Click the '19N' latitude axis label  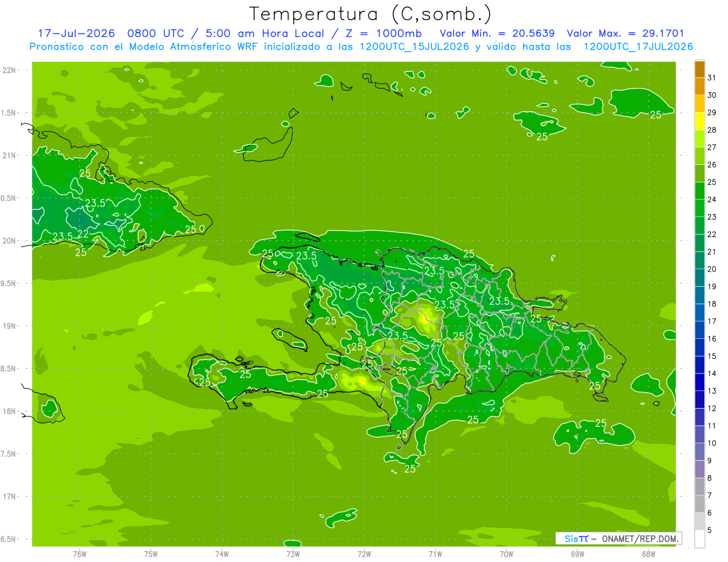point(10,326)
